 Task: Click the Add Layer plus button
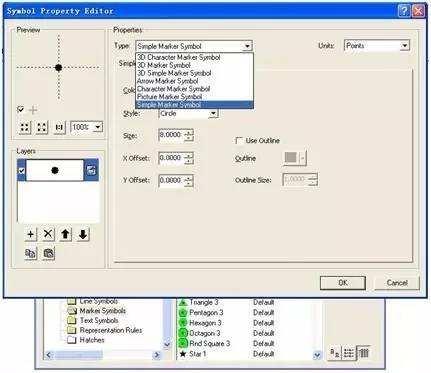[x=30, y=234]
